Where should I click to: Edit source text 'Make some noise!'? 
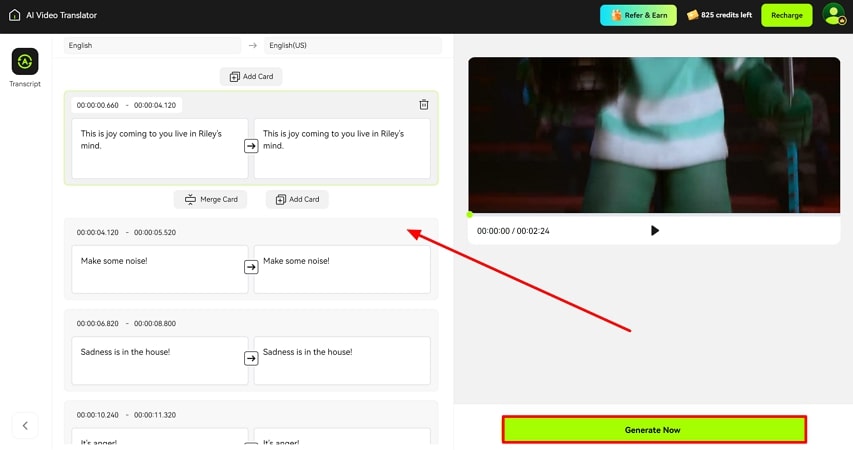click(160, 269)
